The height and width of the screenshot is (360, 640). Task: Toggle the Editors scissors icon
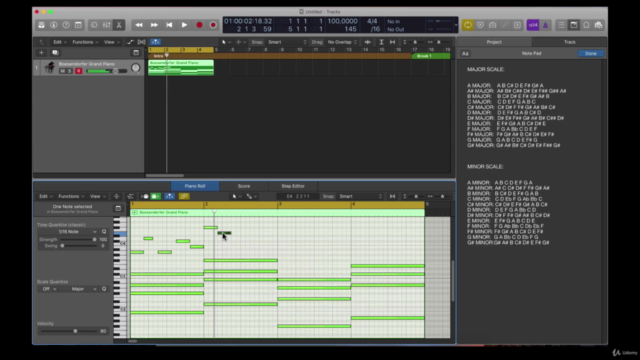(x=119, y=25)
